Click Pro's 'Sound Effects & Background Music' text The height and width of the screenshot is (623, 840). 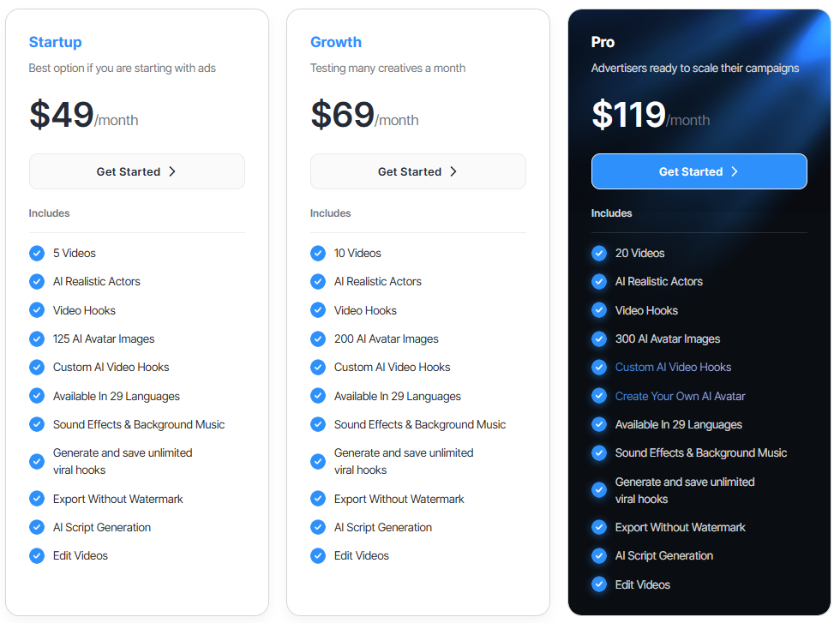pyautogui.click(x=701, y=453)
